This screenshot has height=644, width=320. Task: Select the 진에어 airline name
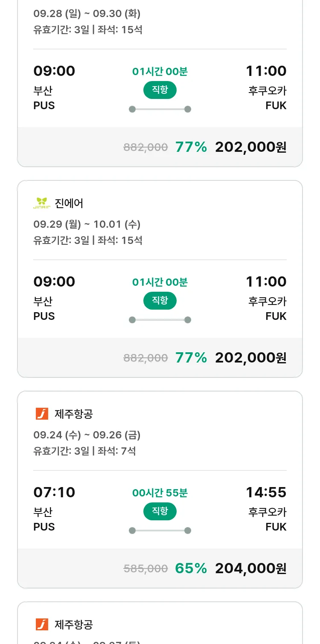[x=69, y=203]
